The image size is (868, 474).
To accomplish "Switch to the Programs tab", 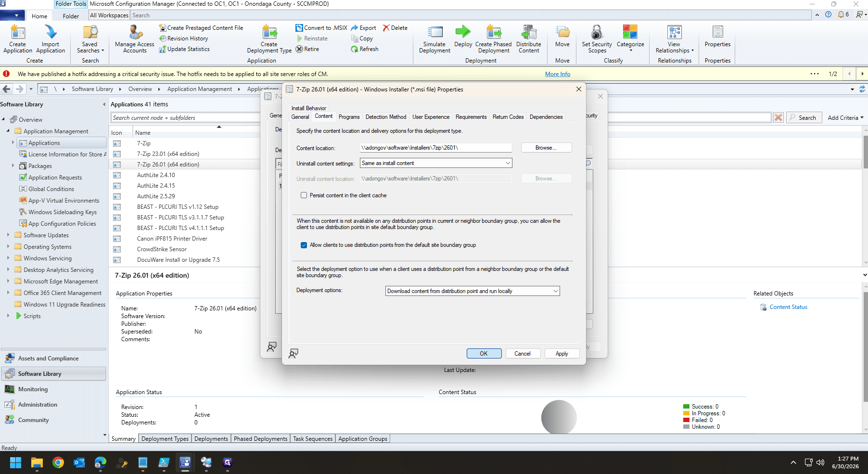I will point(349,117).
